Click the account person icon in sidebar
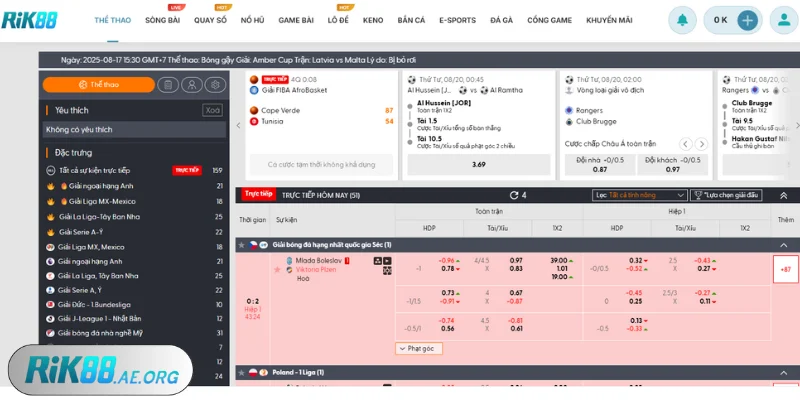Viewport: 800px width, 400px height. [193, 85]
